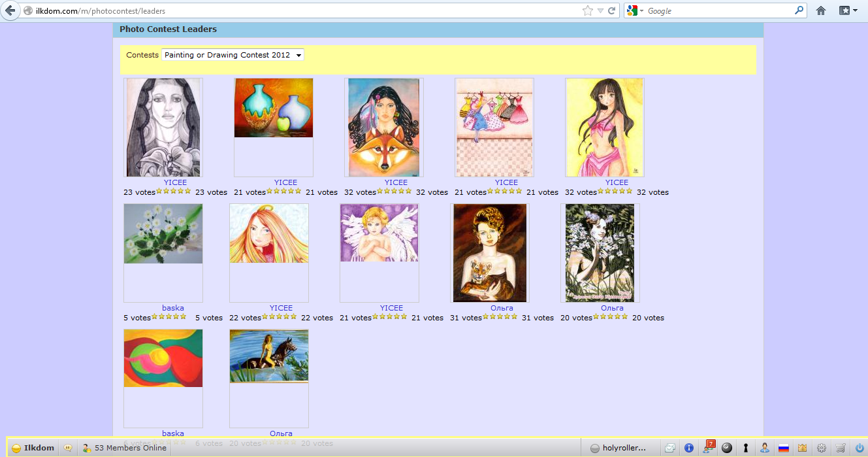Screen dimensions: 868x457
Task: Open the colorful vases painting thumbnail
Action: point(274,108)
